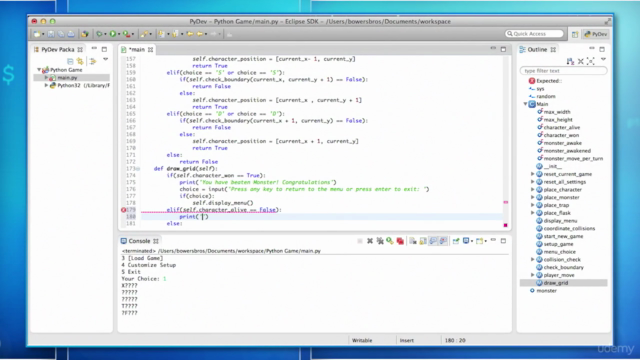Open the Open Console dropdown arrow
Viewport: 640px width, 360px height.
pyautogui.click(x=486, y=241)
